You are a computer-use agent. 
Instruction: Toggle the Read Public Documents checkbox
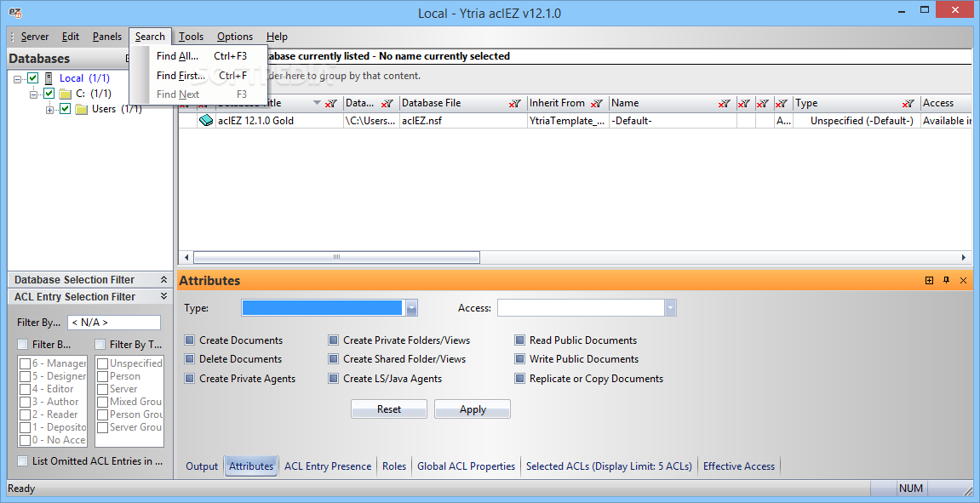coord(519,340)
